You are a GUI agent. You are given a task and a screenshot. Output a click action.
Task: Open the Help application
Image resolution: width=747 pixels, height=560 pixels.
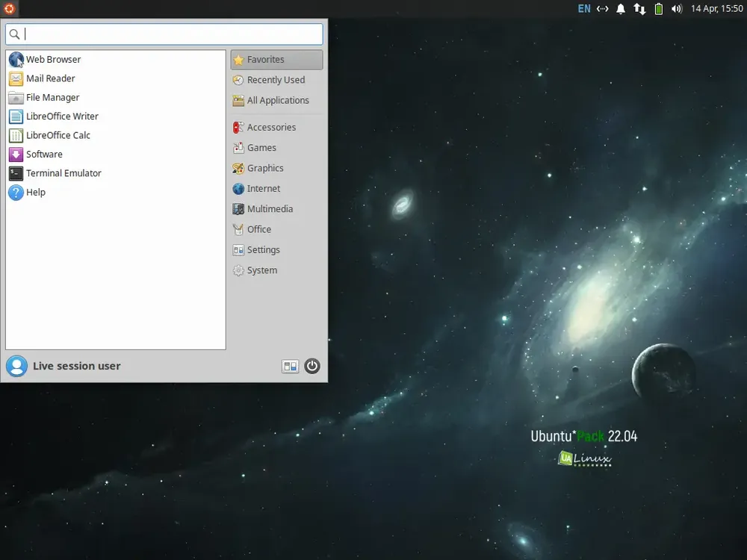click(x=116, y=193)
